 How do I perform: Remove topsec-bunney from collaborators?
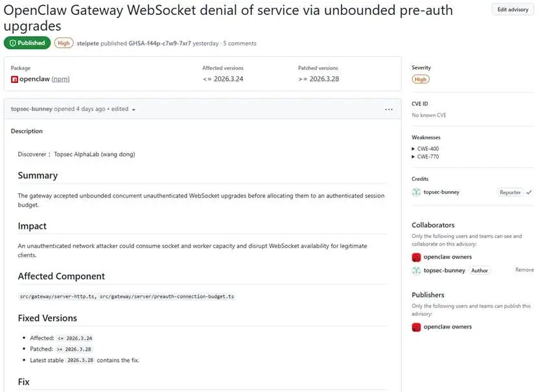pyautogui.click(x=524, y=270)
